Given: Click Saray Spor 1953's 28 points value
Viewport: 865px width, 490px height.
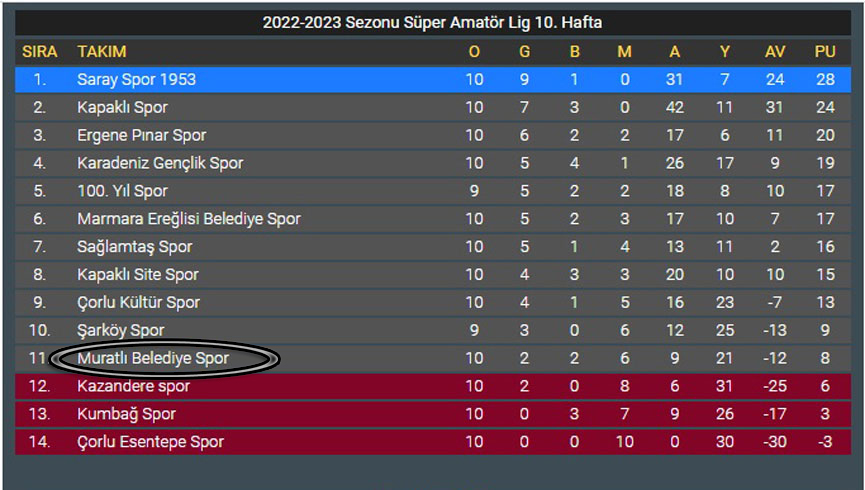Looking at the screenshot, I should 825,79.
